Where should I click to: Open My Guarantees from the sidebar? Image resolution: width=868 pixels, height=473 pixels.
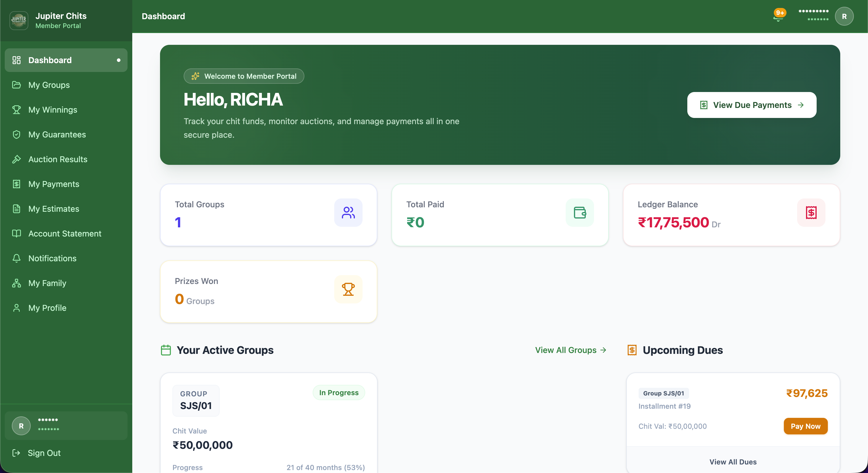[x=57, y=134]
